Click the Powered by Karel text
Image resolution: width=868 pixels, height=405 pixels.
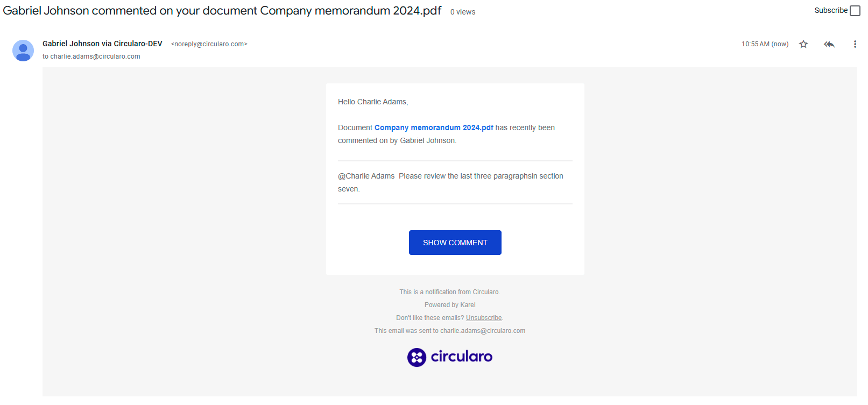pos(450,305)
